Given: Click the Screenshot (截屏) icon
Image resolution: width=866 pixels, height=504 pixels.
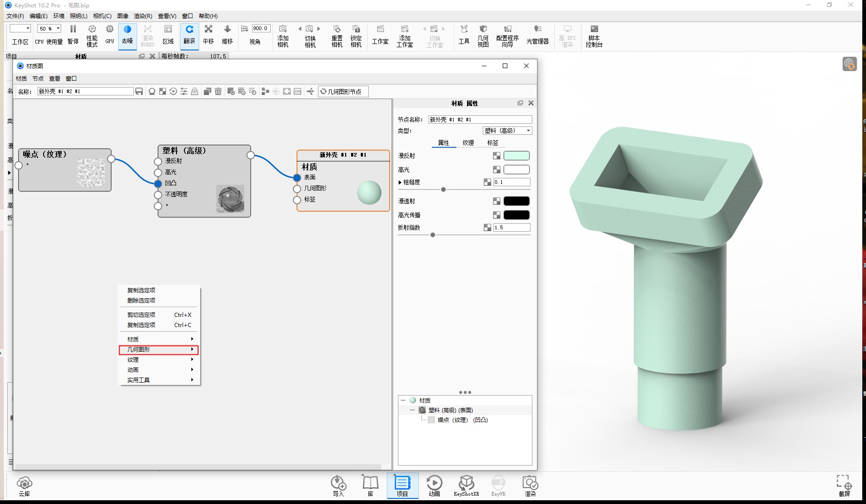Looking at the screenshot, I should [x=844, y=485].
